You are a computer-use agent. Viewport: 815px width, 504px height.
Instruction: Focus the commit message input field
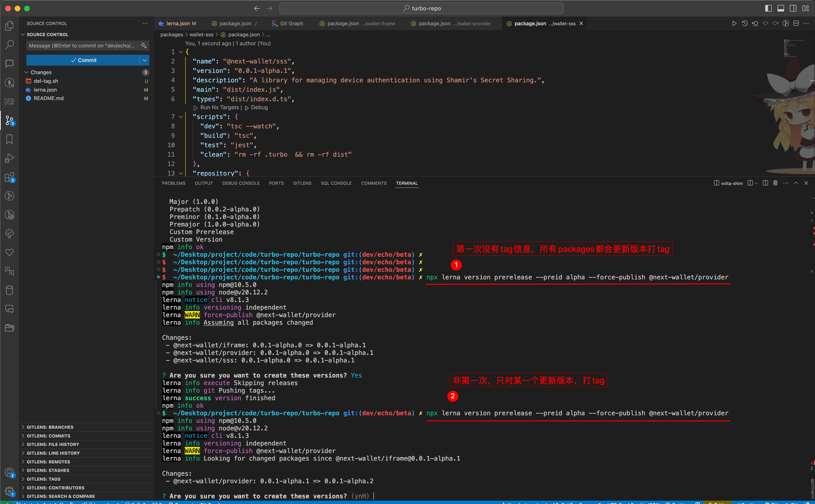tap(83, 45)
